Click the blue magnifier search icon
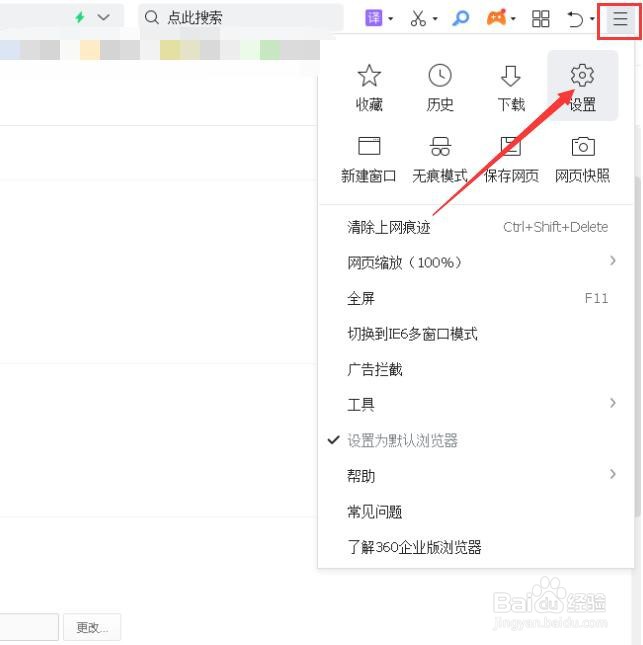The width and height of the screenshot is (643, 645). click(460, 18)
